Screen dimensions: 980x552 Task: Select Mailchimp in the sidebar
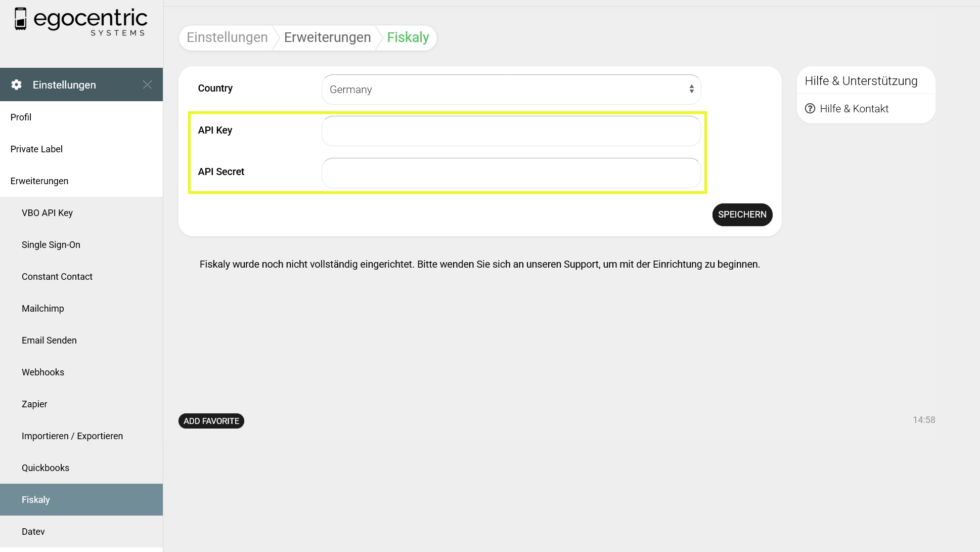point(43,309)
